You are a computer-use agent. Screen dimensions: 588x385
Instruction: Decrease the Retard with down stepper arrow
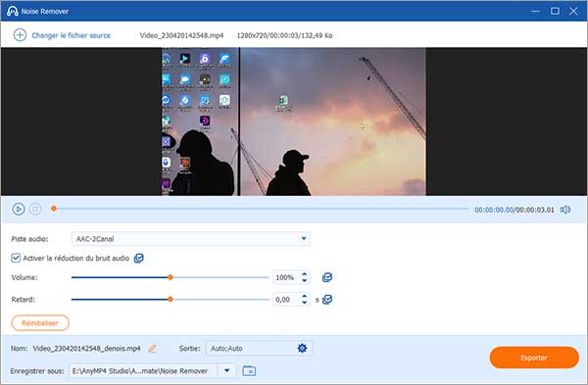click(x=305, y=303)
